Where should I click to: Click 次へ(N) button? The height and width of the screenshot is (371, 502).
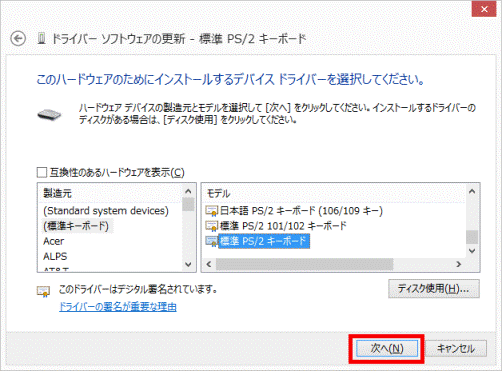[x=387, y=349]
